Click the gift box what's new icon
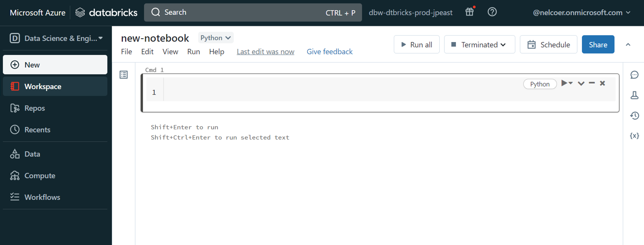This screenshot has height=245, width=644. tap(469, 12)
